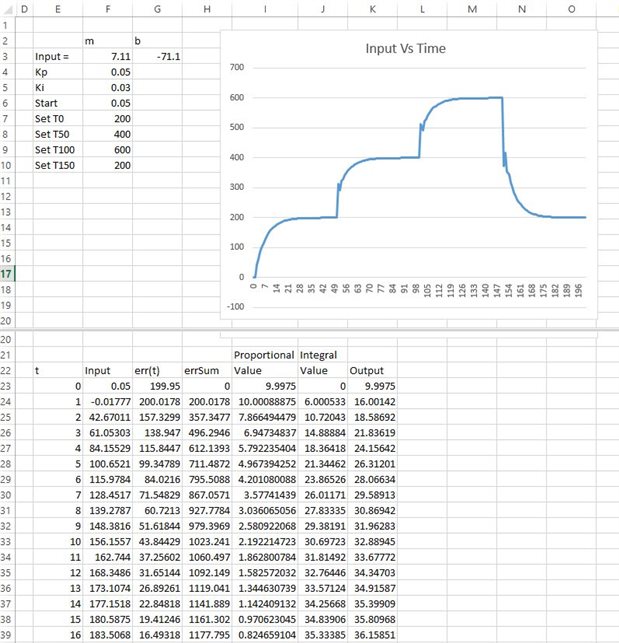Select the table header errSum
The height and width of the screenshot is (643, 619).
pyautogui.click(x=207, y=370)
